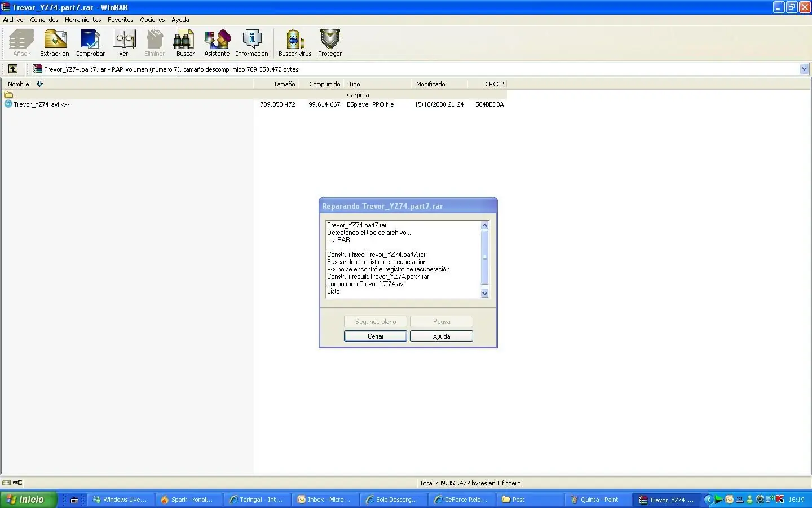
Task: Sort files by Tamaño column
Action: [x=276, y=84]
